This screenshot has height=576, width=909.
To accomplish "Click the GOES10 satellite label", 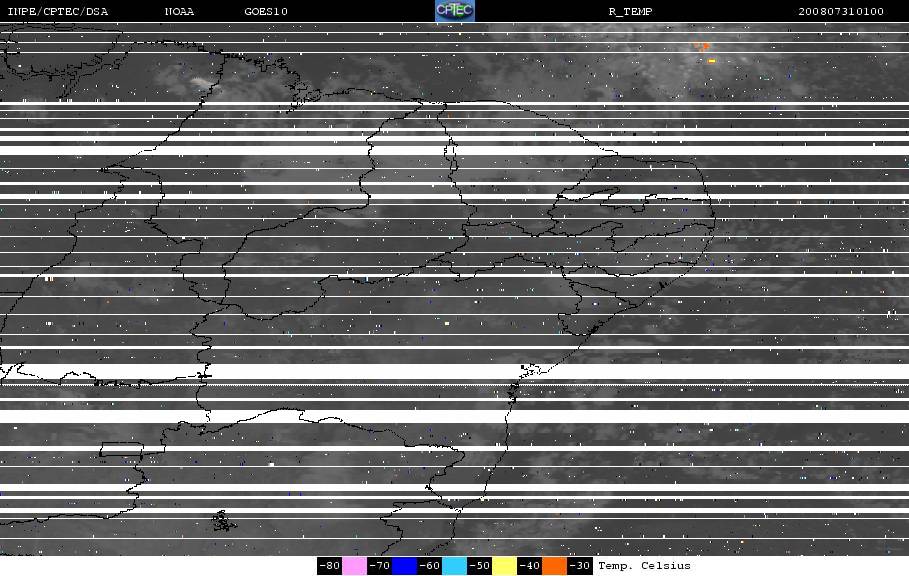I will coord(266,12).
